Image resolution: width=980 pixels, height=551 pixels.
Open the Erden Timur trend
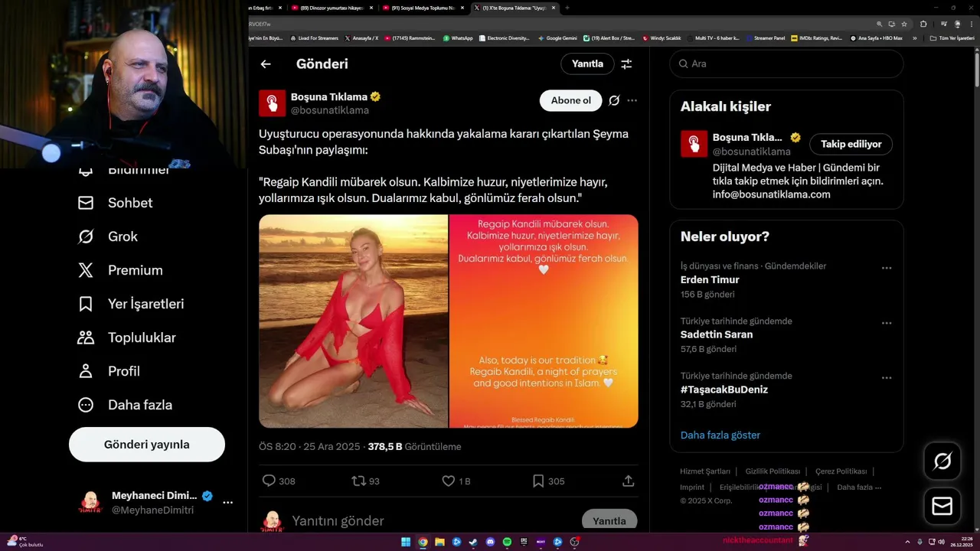(710, 280)
